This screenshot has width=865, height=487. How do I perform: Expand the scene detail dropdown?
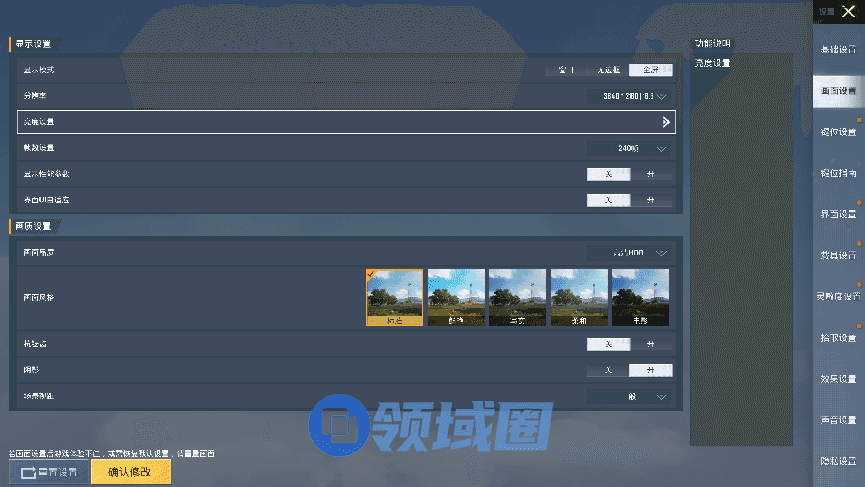click(629, 396)
